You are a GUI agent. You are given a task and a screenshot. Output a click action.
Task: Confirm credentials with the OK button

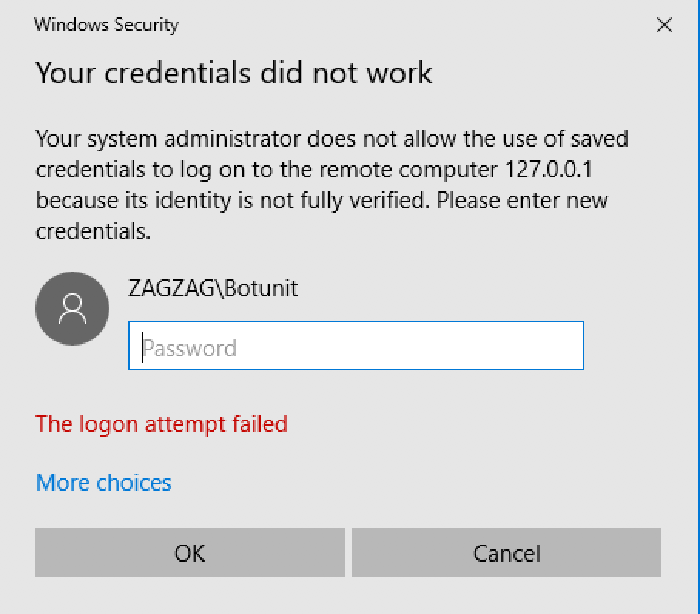tap(190, 552)
